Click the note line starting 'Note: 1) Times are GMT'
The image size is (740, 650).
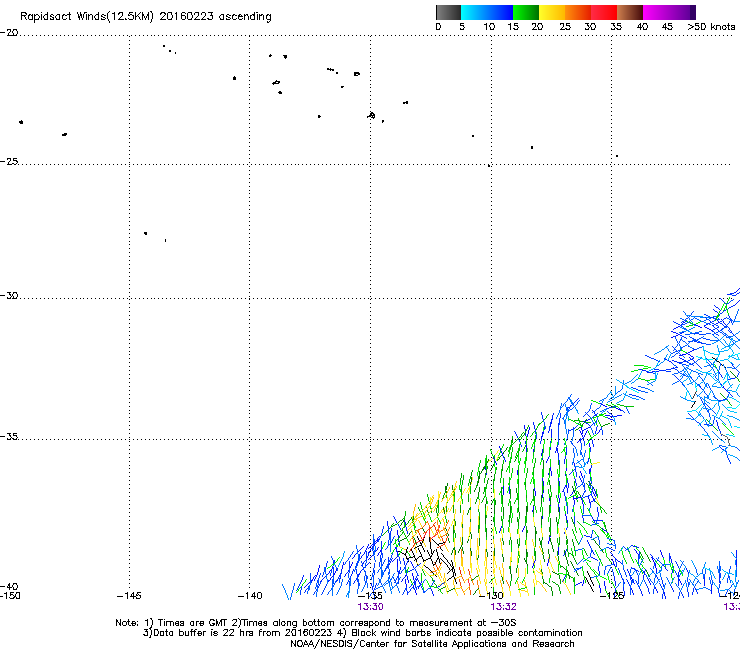(x=316, y=623)
